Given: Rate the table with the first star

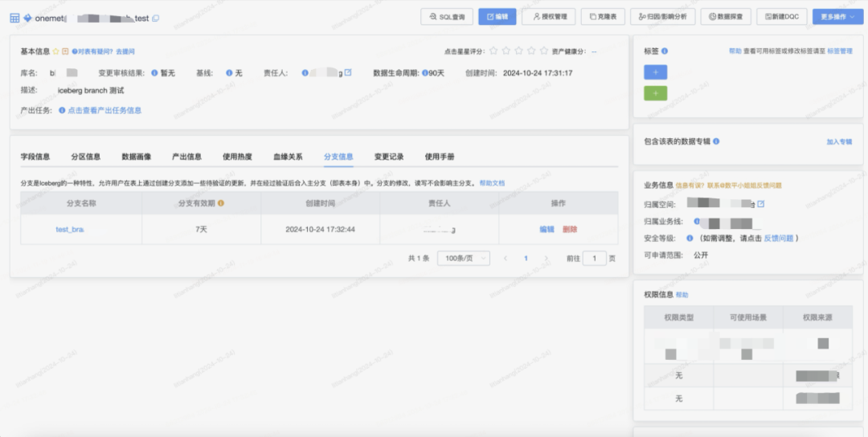Looking at the screenshot, I should coord(493,51).
